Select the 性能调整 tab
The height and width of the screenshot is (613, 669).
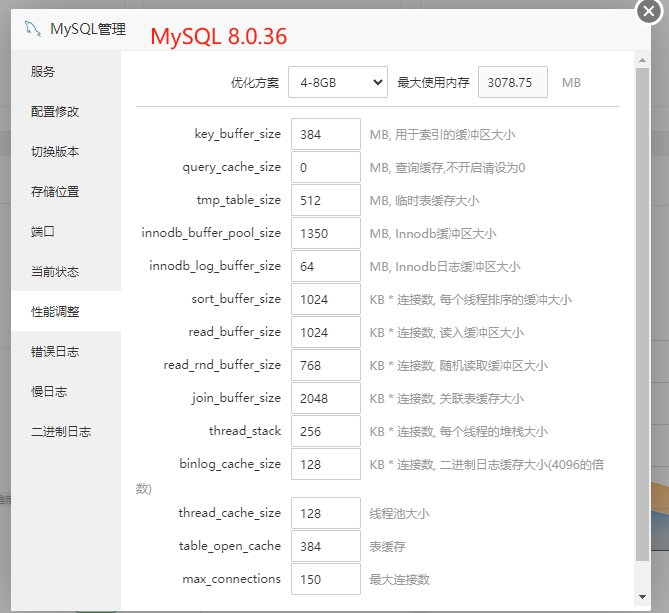pos(66,311)
